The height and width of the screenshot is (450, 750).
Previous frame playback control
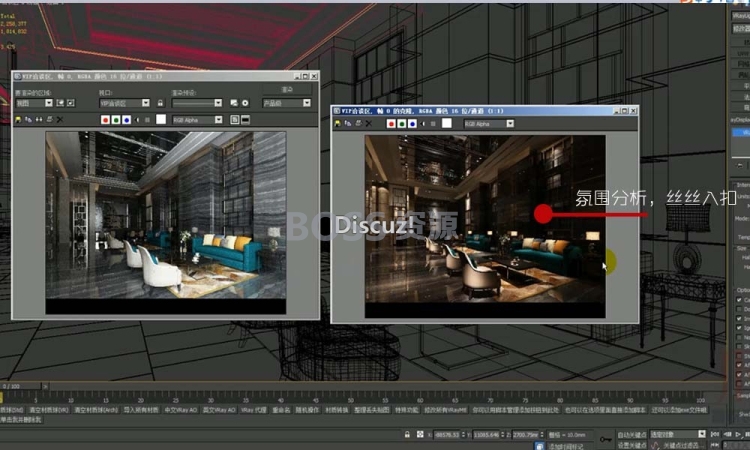[x=728, y=434]
